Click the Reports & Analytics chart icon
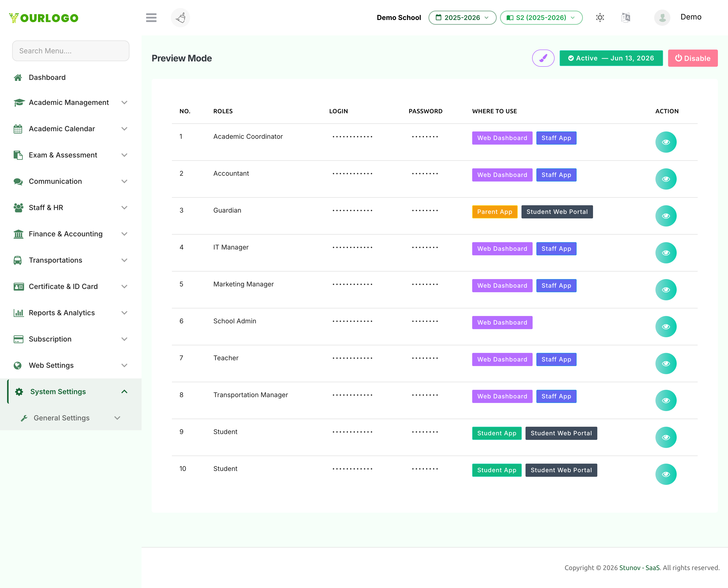 coord(18,313)
